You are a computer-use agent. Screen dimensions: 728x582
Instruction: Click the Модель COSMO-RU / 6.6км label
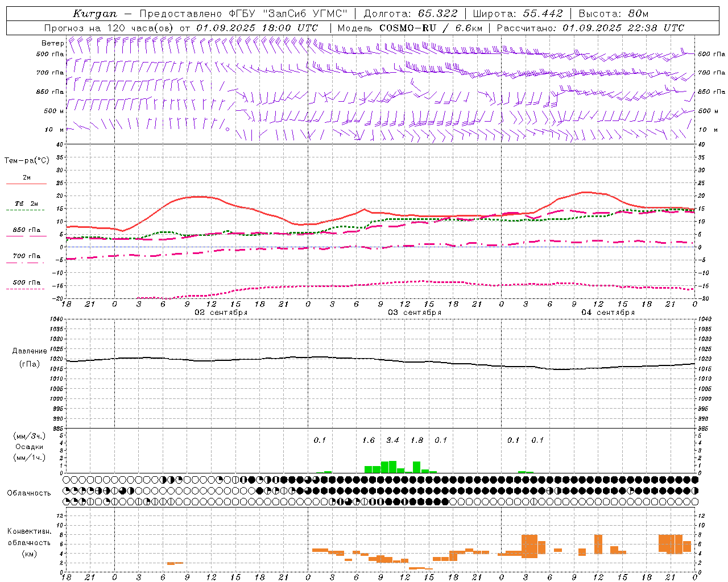tap(410, 28)
